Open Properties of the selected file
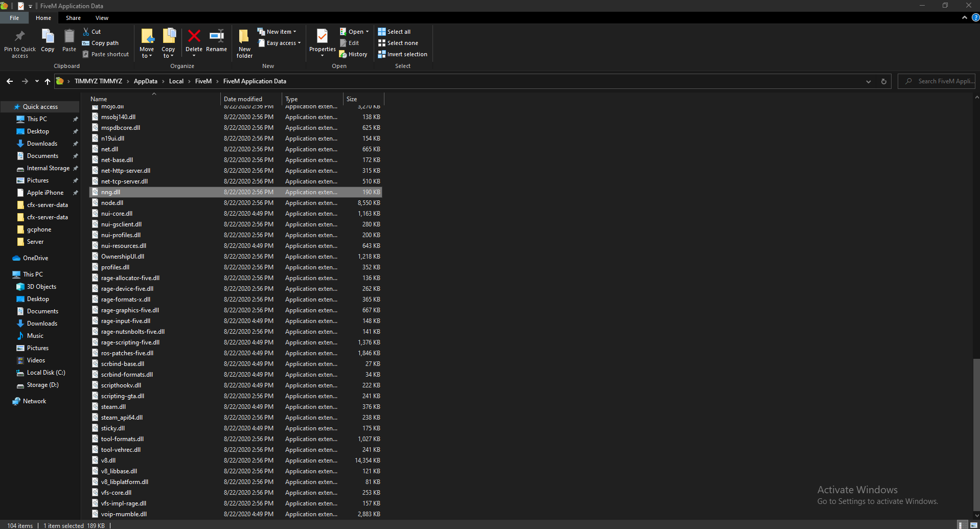This screenshot has width=980, height=529. 322,41
